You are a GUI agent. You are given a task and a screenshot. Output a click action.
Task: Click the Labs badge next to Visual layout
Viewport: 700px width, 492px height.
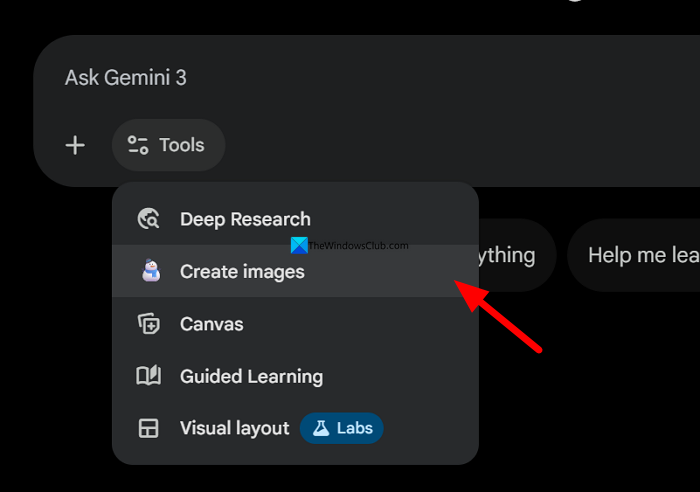pos(342,428)
